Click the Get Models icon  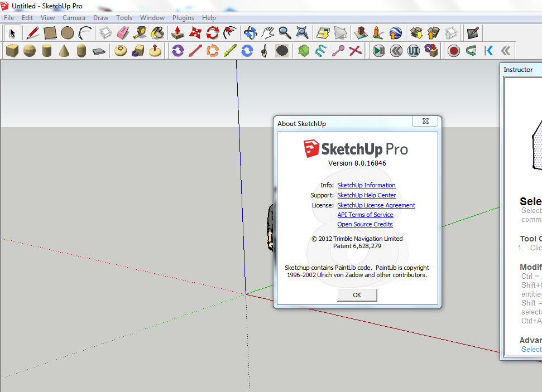pos(416,33)
